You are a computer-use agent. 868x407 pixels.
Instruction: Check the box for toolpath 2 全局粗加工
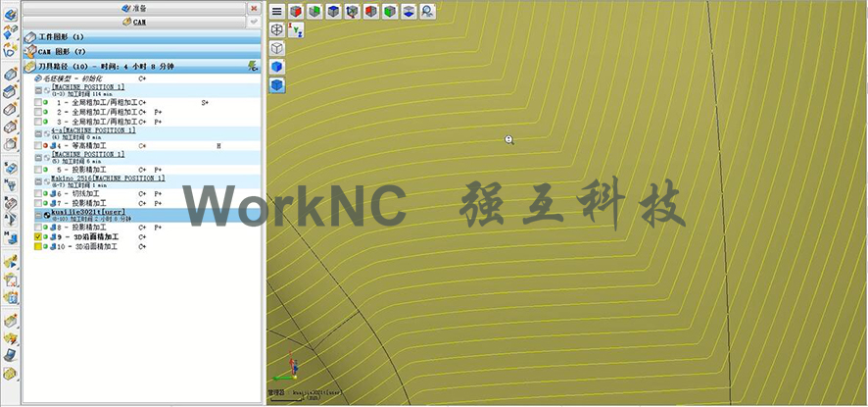[37, 112]
